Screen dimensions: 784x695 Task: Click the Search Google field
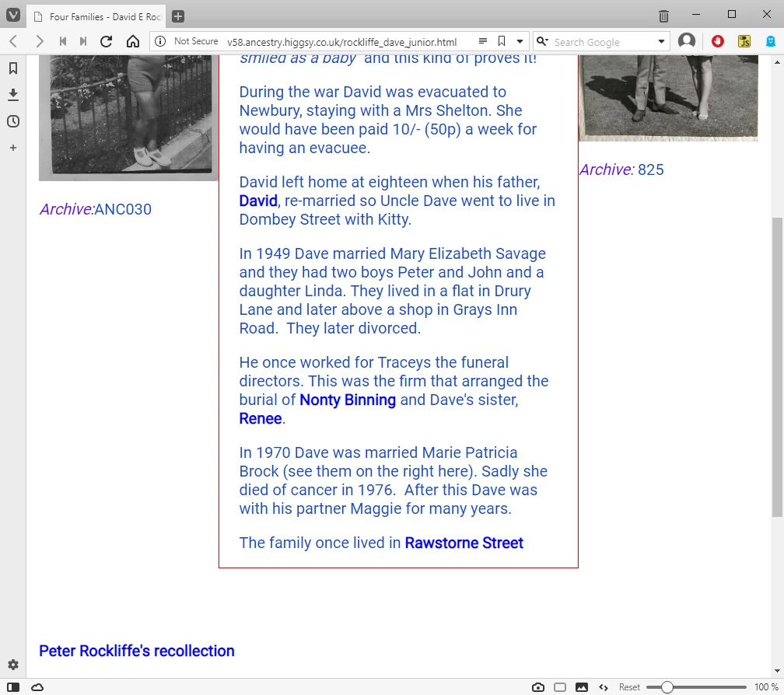coord(603,42)
